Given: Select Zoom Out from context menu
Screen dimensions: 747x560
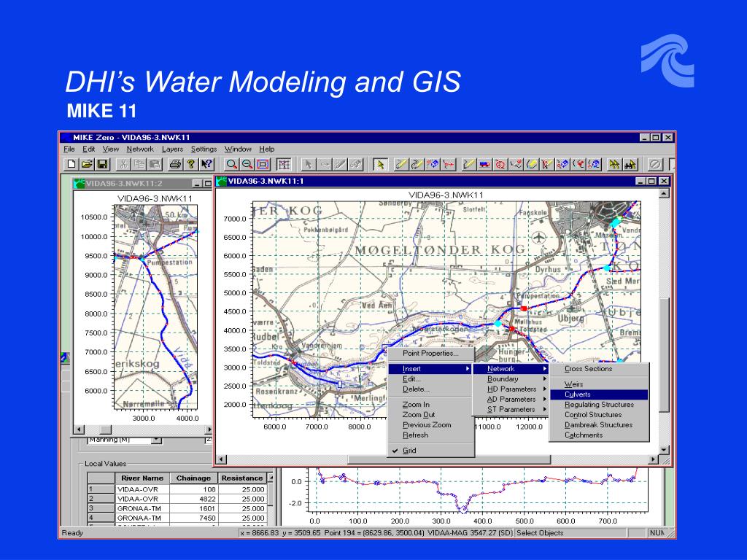Looking at the screenshot, I should pyautogui.click(x=430, y=415).
